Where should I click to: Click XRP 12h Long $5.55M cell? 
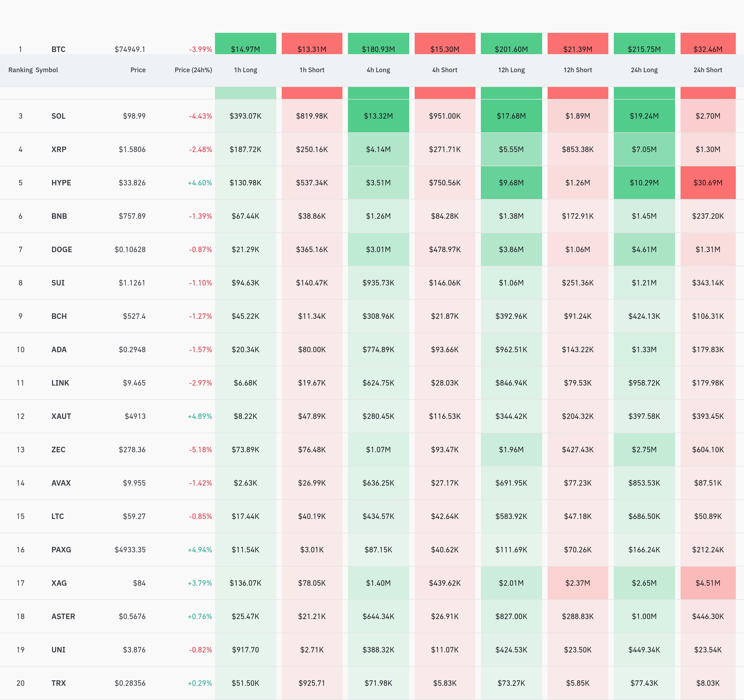click(x=511, y=149)
